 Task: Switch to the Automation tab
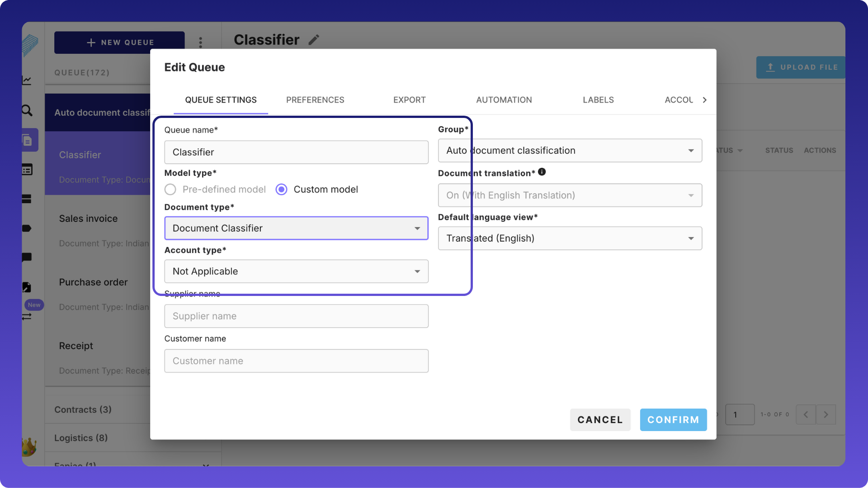pos(504,100)
